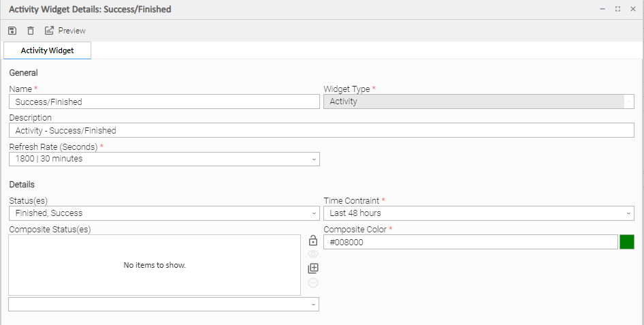Viewport: 644px width, 325px height.
Task: Click the green Composite Color swatch
Action: coord(627,242)
